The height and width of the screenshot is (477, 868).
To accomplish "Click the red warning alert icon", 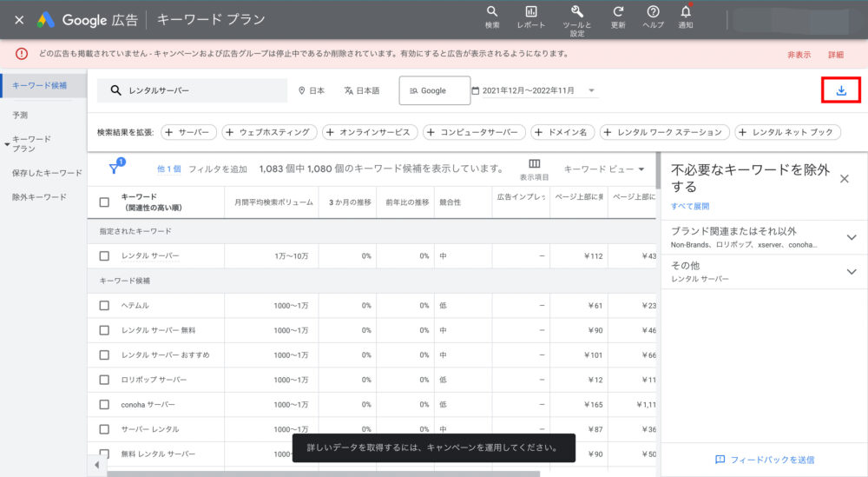I will 22,54.
